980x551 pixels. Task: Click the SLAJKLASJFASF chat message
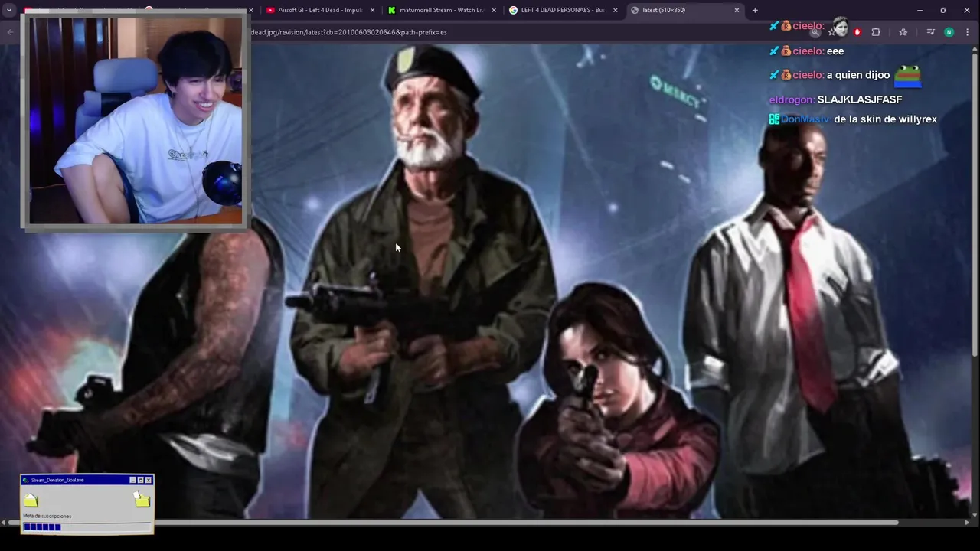tap(860, 99)
